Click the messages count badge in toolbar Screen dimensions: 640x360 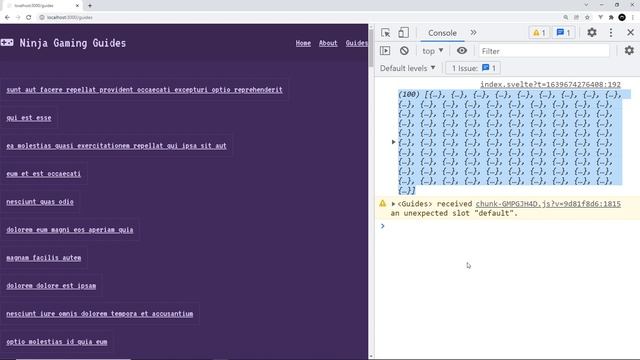[x=563, y=33]
